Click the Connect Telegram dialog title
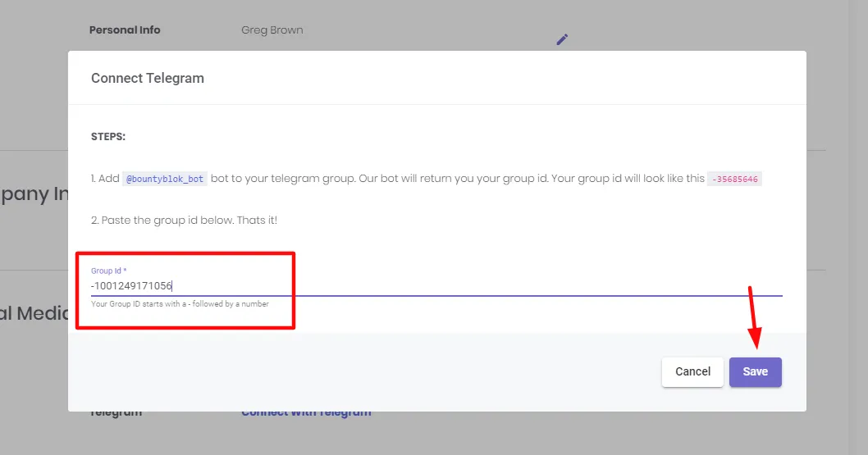 147,78
